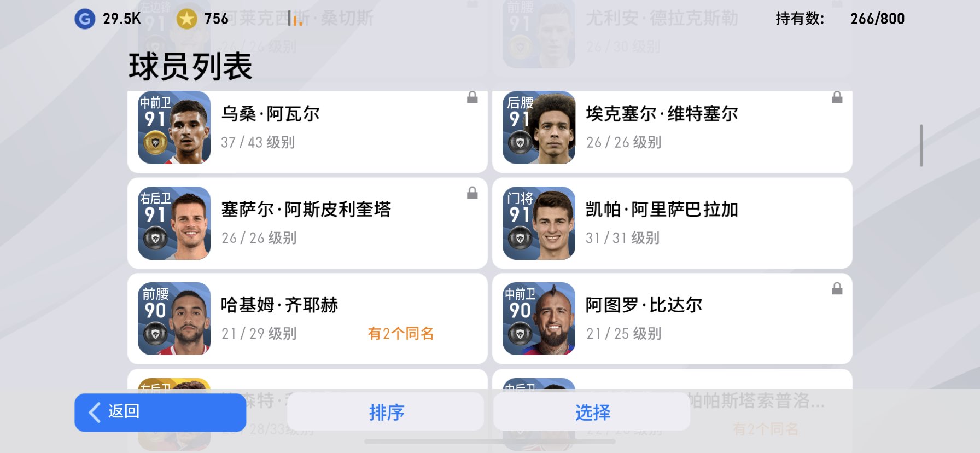Viewport: 980px width, 453px height.
Task: Tap the gold star coin icon
Action: tap(186, 19)
